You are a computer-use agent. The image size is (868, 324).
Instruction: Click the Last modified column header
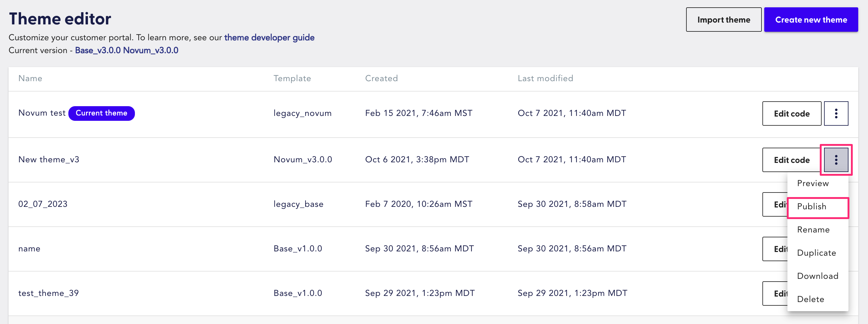pyautogui.click(x=545, y=78)
